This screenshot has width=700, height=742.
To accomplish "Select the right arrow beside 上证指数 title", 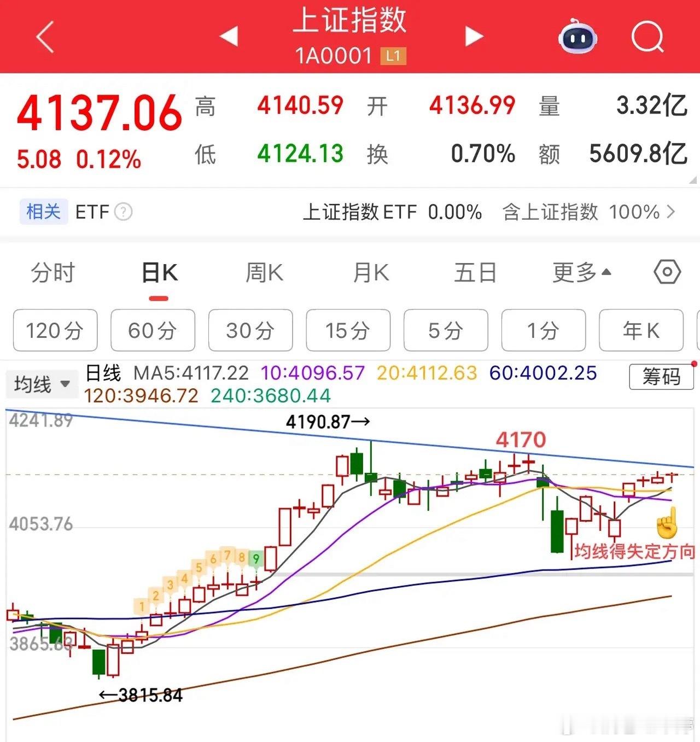I will [x=474, y=37].
